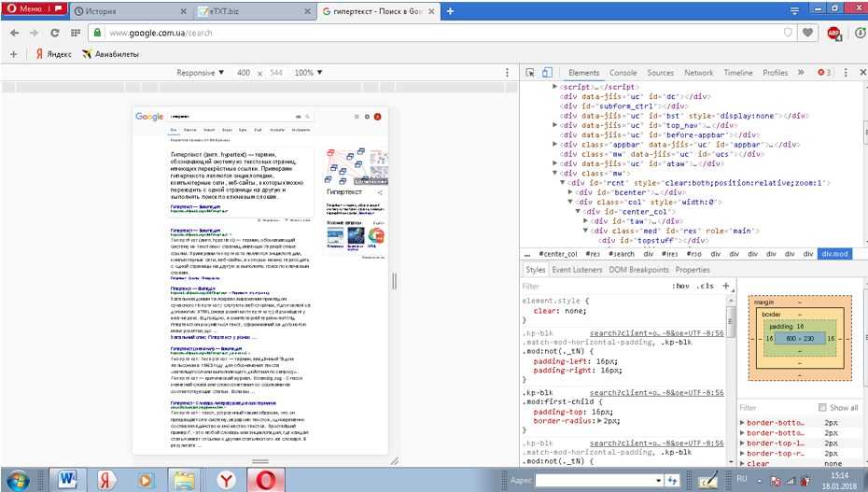The image size is (868, 492).
Task: Select #center_col in the breadcrumb bar
Action: [x=559, y=254]
